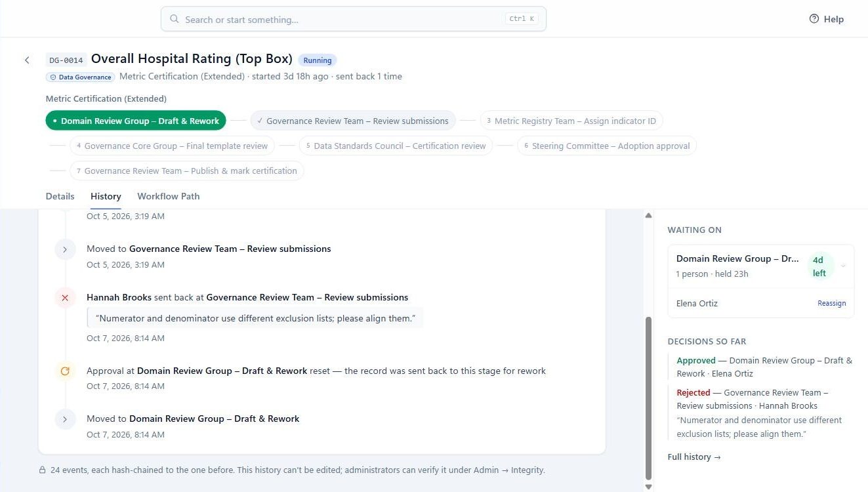The width and height of the screenshot is (868, 492).
Task: Select step 6 'Steering Committee – Adoption approval'
Action: tap(607, 146)
